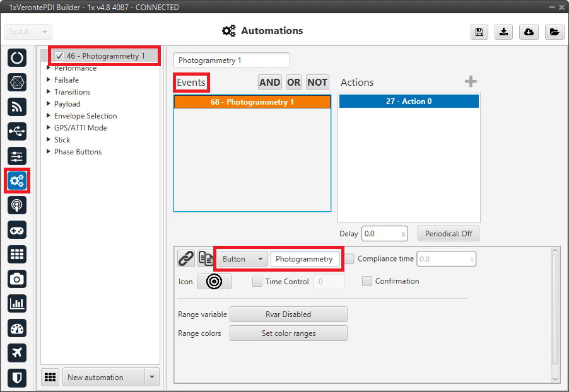
Task: Click the cloud upload icon in the toolbar
Action: click(x=529, y=32)
